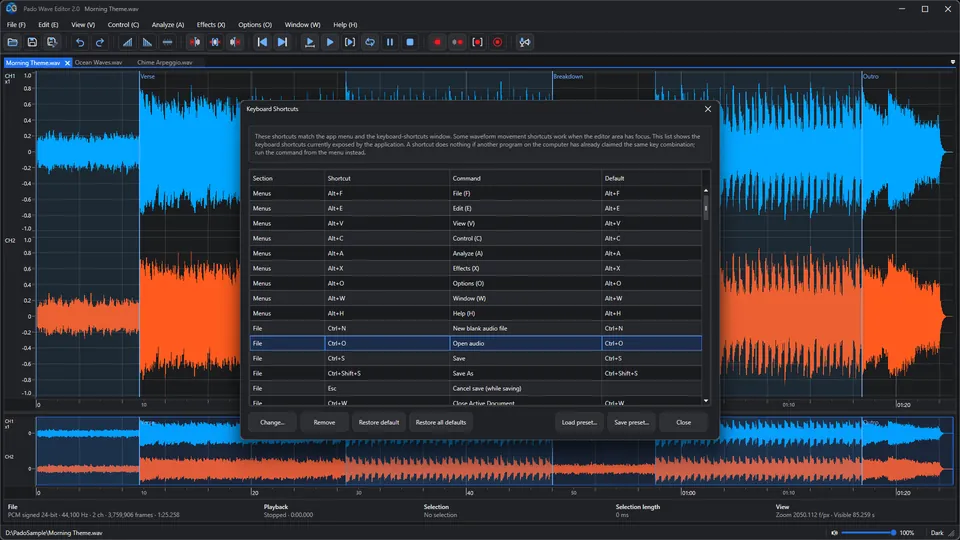The height and width of the screenshot is (540, 960).
Task: Open the Effects (X) menu
Action: 211,24
